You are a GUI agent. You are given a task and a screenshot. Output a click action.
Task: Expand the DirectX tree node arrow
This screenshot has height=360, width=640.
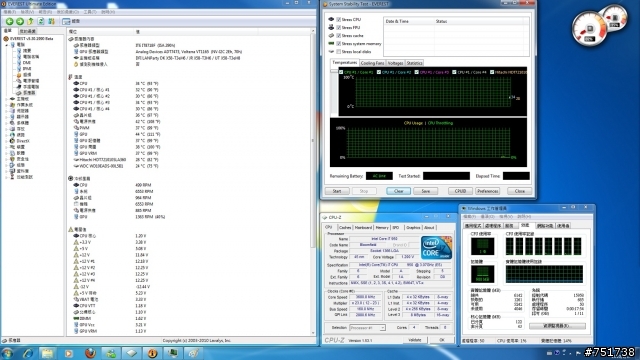pos(7,141)
